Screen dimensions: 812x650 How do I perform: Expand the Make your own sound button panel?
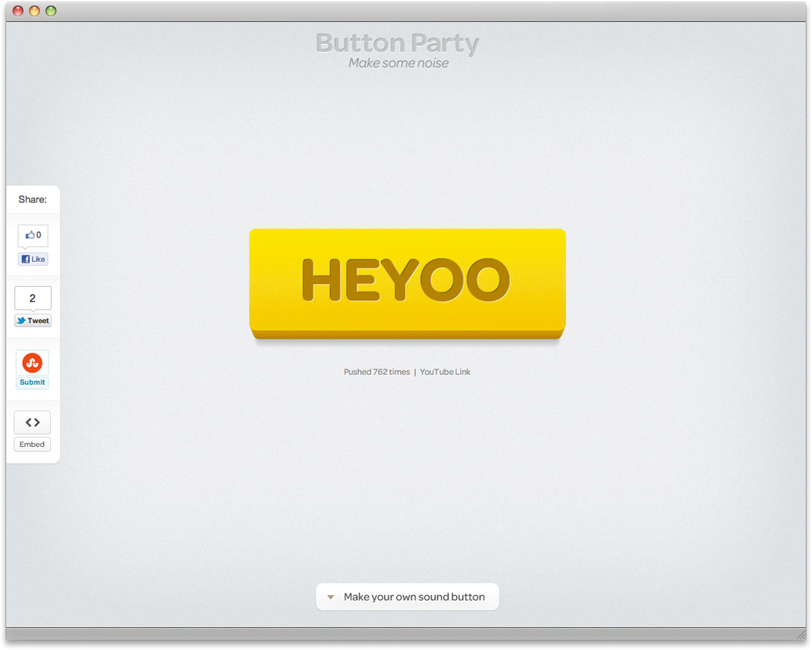(x=408, y=597)
